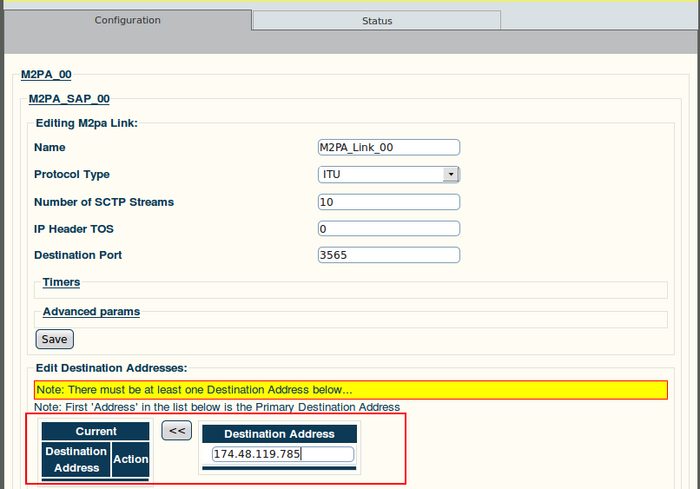Collapse the M2PA_00 section
The image size is (700, 489).
pos(46,74)
